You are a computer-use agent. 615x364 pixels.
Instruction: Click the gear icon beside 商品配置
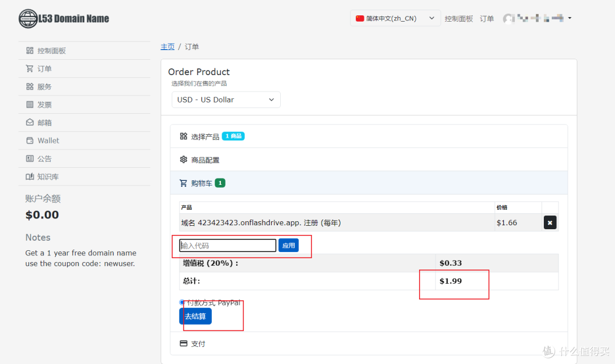pos(183,159)
